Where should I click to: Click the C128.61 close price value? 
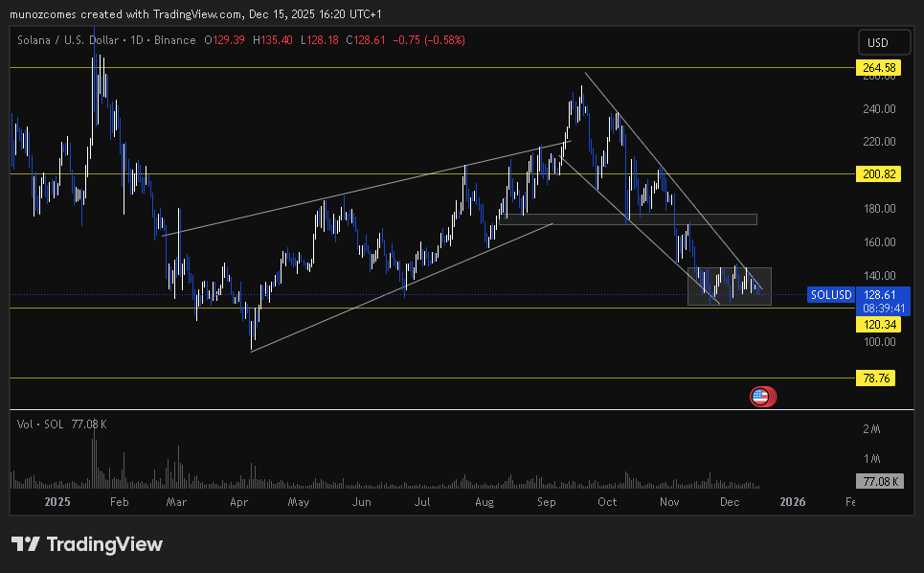366,40
